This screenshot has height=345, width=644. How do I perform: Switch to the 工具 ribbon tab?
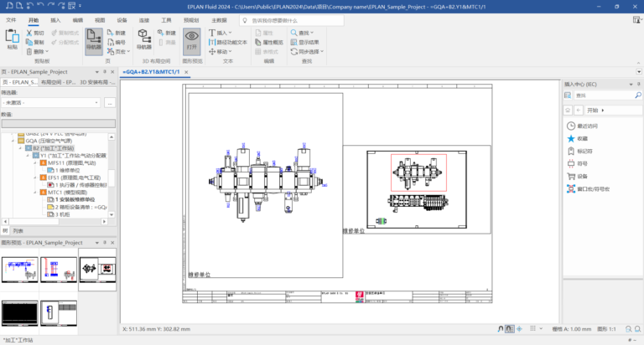(166, 20)
